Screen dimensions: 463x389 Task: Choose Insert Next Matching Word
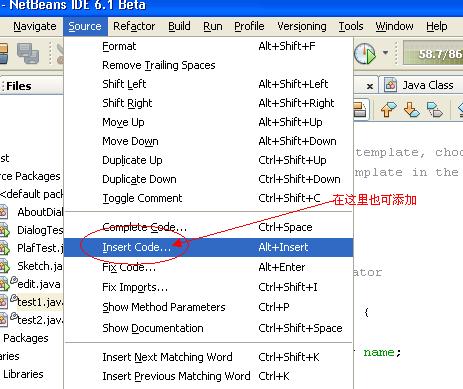208,357
